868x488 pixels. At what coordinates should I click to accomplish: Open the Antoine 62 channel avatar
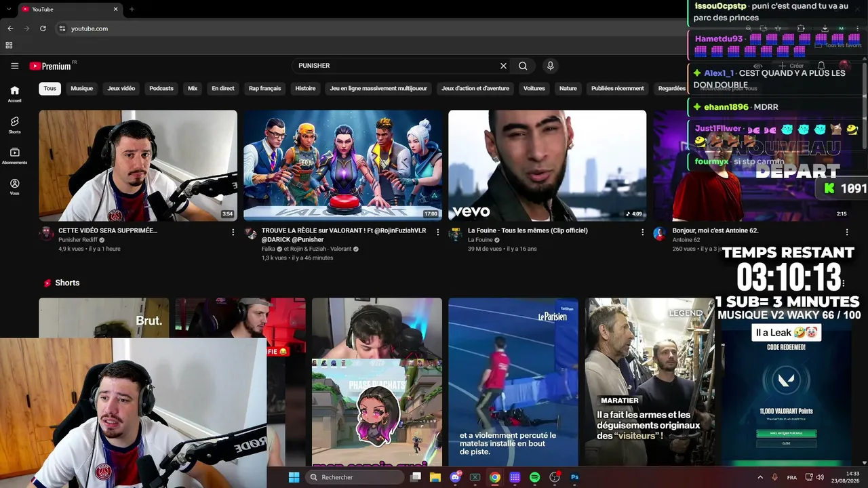660,234
